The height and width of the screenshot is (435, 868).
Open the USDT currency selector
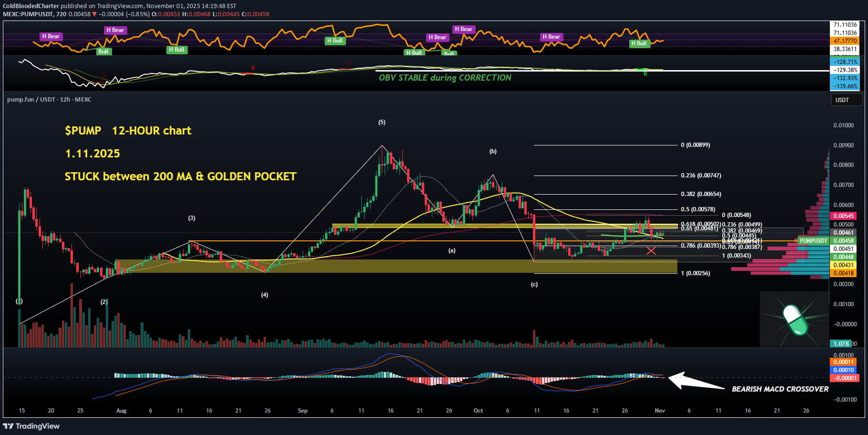[847, 100]
